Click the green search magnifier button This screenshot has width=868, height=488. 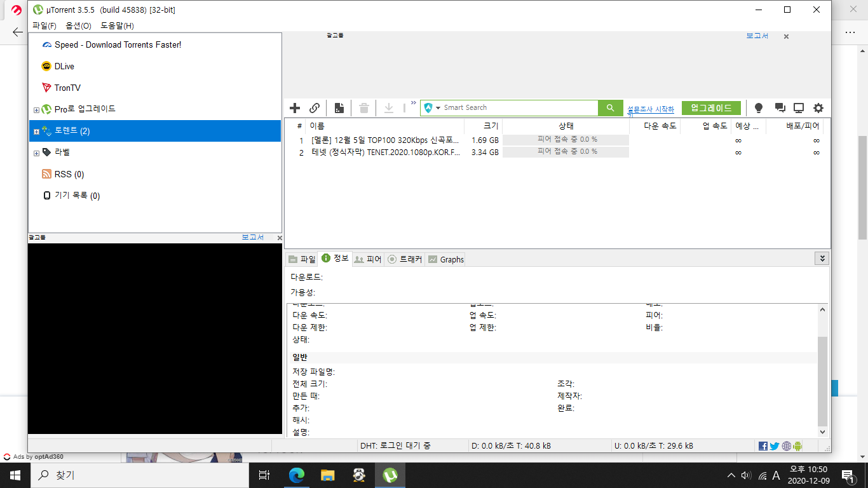611,108
